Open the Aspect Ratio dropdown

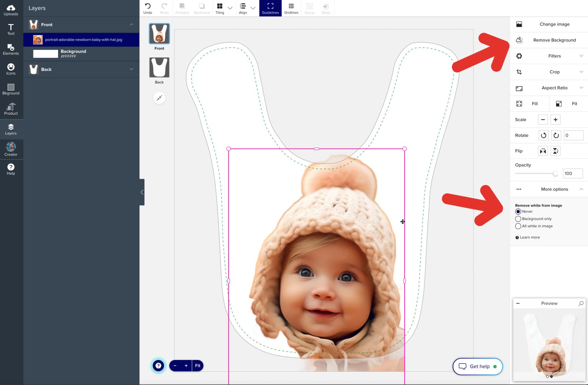point(555,88)
